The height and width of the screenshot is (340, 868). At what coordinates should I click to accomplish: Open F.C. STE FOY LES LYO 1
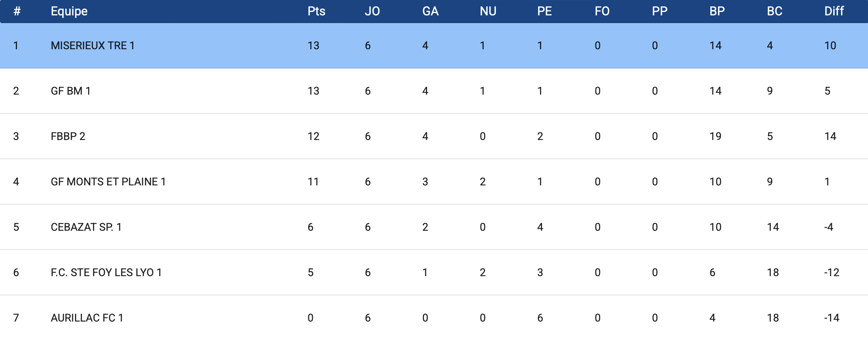coord(106,273)
